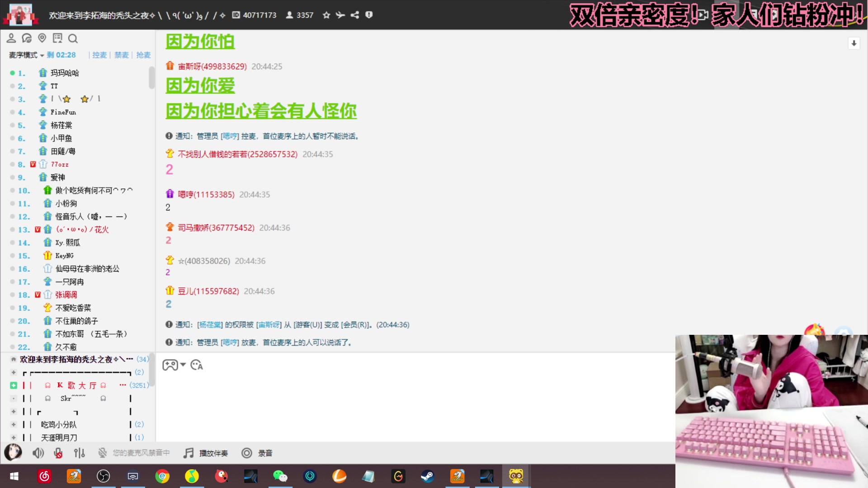Unmute the microphone icon in the bottom bar
The width and height of the screenshot is (868, 488).
tap(58, 453)
